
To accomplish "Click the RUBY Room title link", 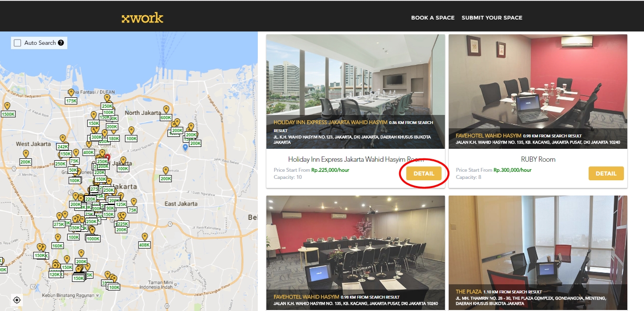I will tap(538, 159).
